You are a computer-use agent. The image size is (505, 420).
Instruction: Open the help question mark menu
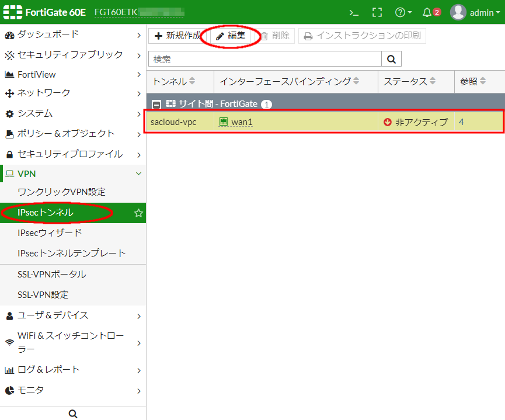click(x=403, y=12)
